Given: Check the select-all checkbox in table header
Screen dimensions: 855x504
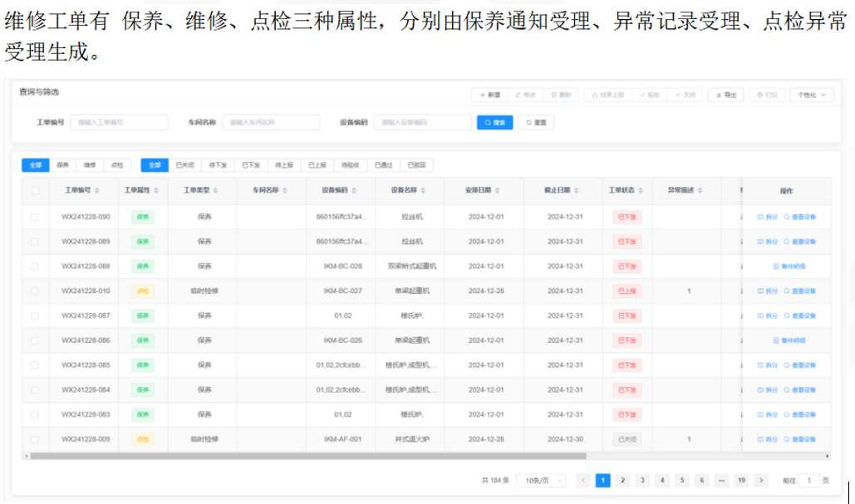Looking at the screenshot, I should pyautogui.click(x=34, y=189).
